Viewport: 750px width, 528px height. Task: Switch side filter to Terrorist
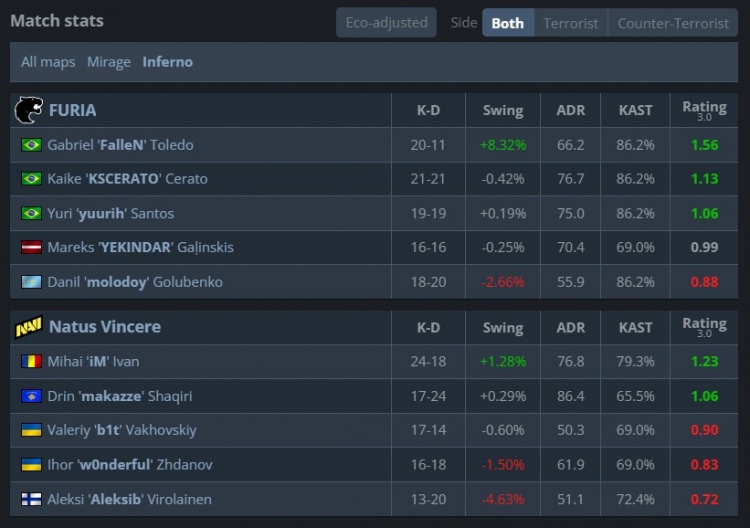pyautogui.click(x=571, y=23)
